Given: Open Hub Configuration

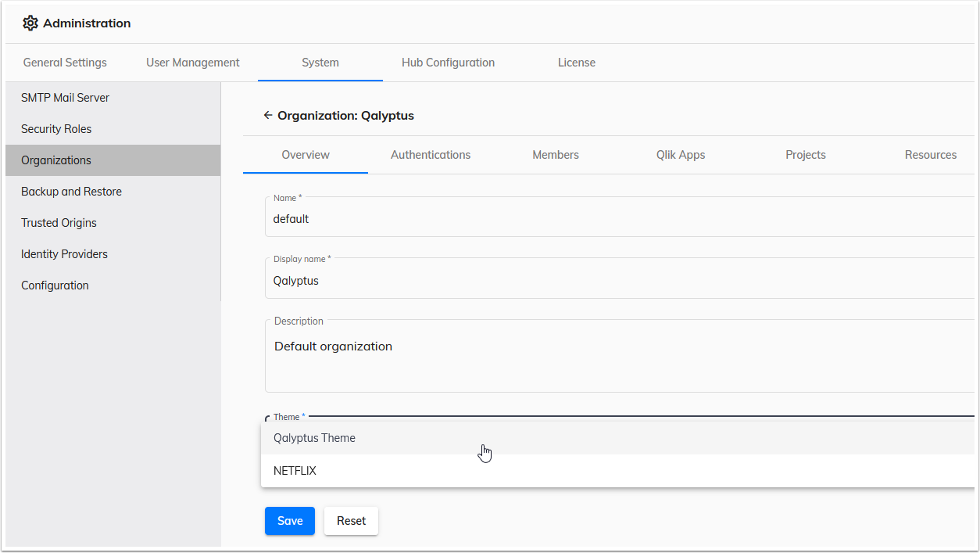Looking at the screenshot, I should pos(448,62).
